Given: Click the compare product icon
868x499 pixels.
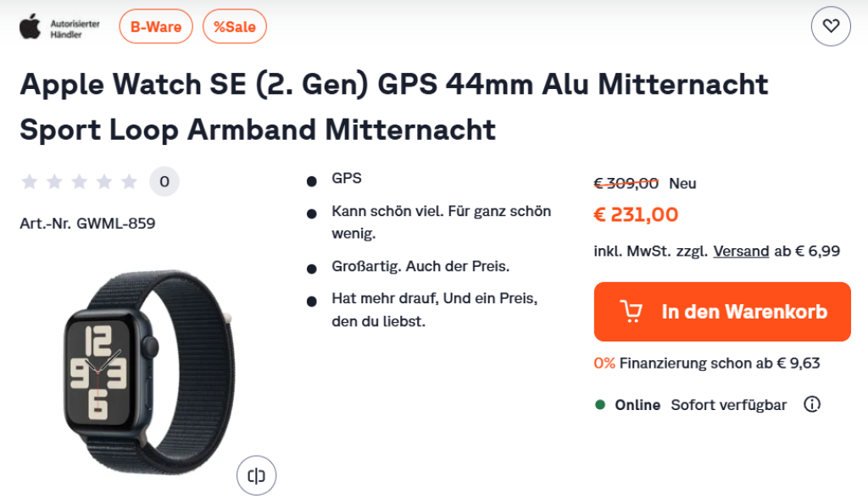Looking at the screenshot, I should (x=256, y=475).
